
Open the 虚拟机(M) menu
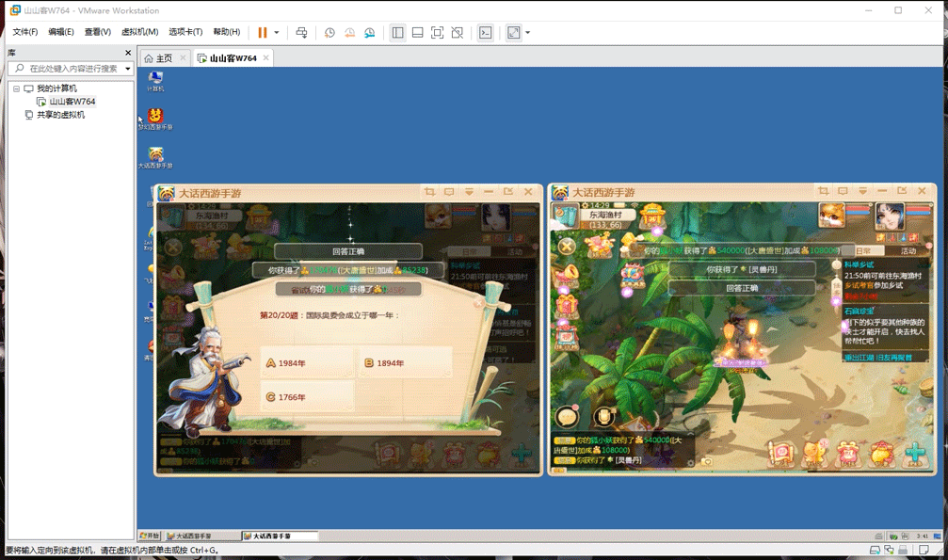139,32
